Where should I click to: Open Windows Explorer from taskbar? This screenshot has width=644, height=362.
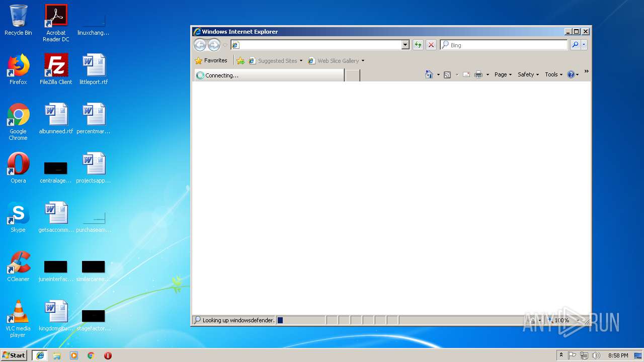(x=57, y=355)
